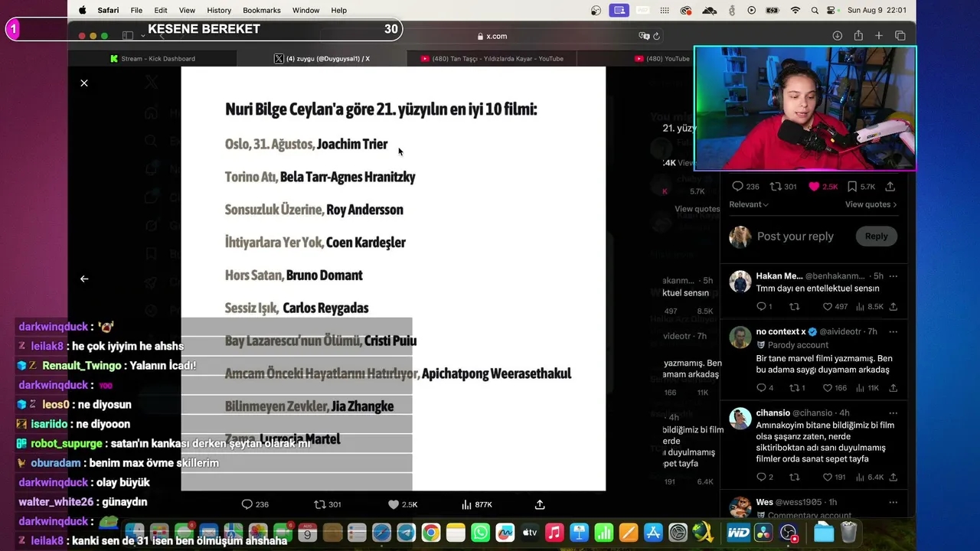Repost cihansio's reply

(x=795, y=477)
